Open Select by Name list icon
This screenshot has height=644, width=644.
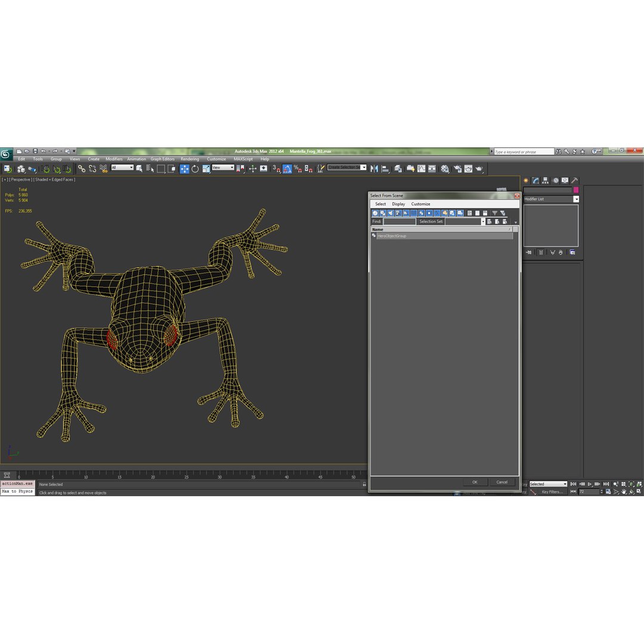click(150, 168)
